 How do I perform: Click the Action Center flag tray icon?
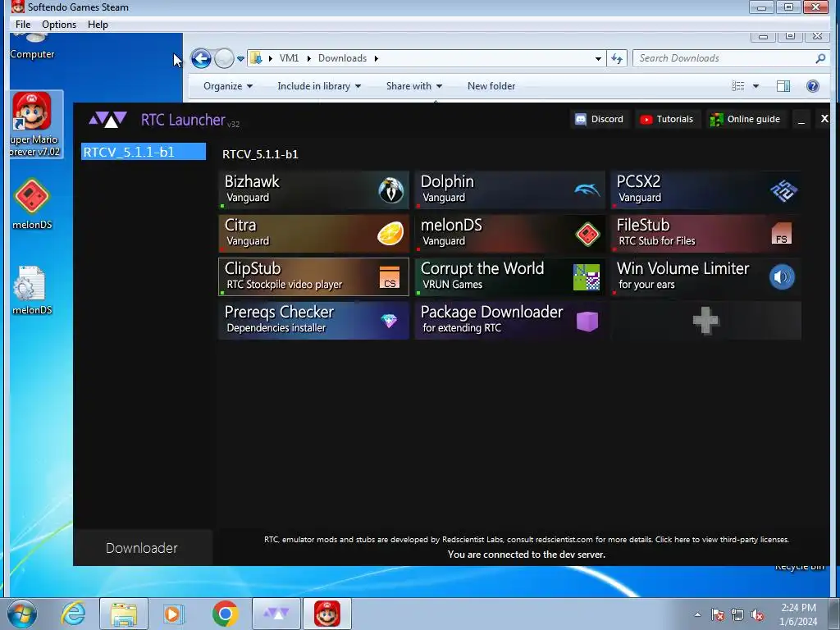coord(718,615)
